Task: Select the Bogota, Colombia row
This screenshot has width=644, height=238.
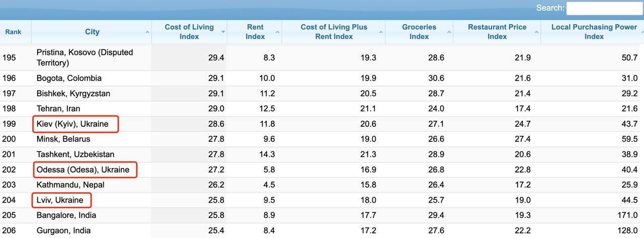Action: (x=69, y=78)
